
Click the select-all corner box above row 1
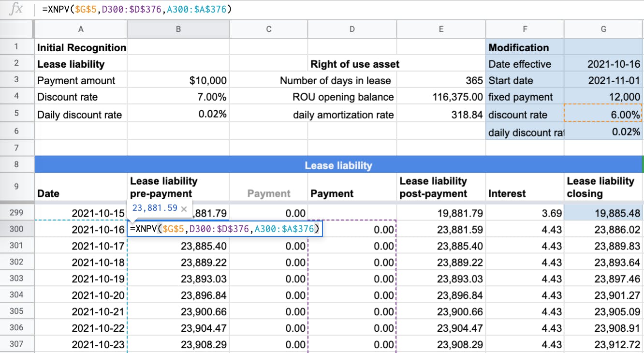17,29
